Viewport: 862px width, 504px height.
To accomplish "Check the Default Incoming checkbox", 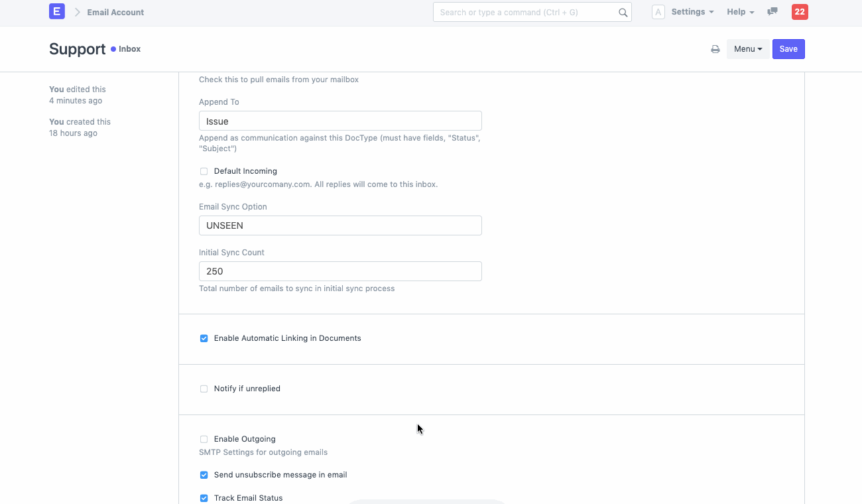I will pyautogui.click(x=204, y=171).
